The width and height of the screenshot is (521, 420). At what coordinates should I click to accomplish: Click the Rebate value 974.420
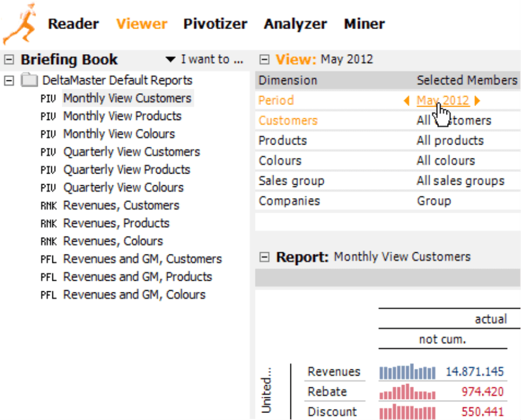coord(483,391)
